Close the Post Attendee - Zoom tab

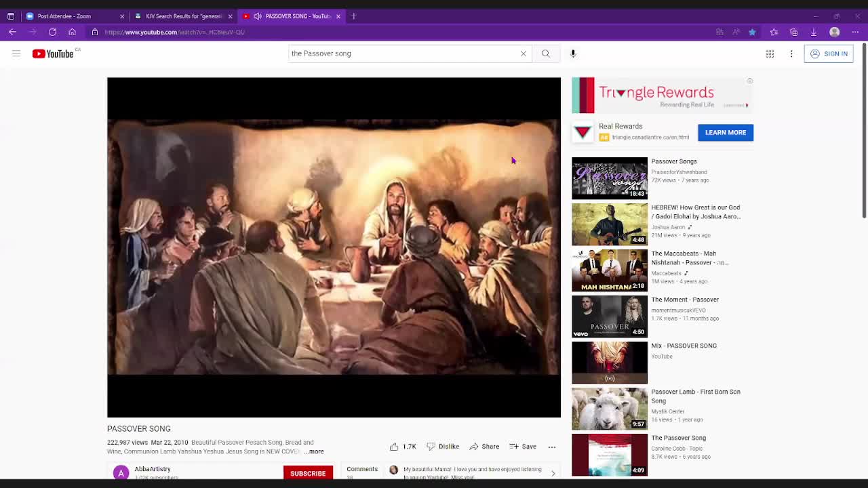[x=122, y=16]
